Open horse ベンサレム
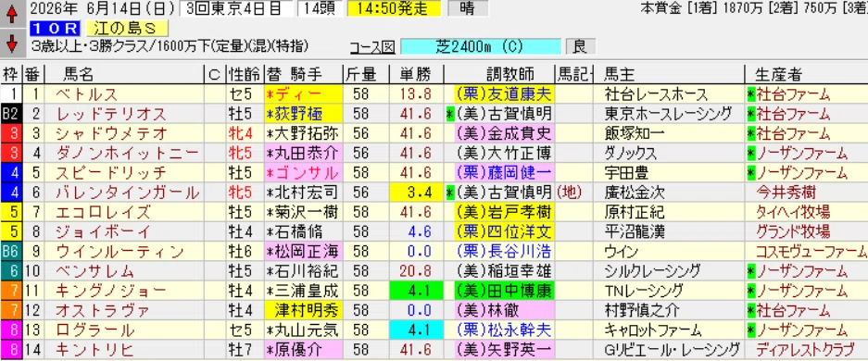 [95, 271]
